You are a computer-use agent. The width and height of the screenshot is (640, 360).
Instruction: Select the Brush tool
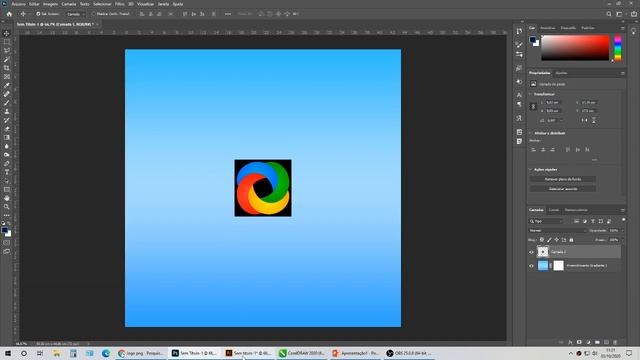[7, 103]
